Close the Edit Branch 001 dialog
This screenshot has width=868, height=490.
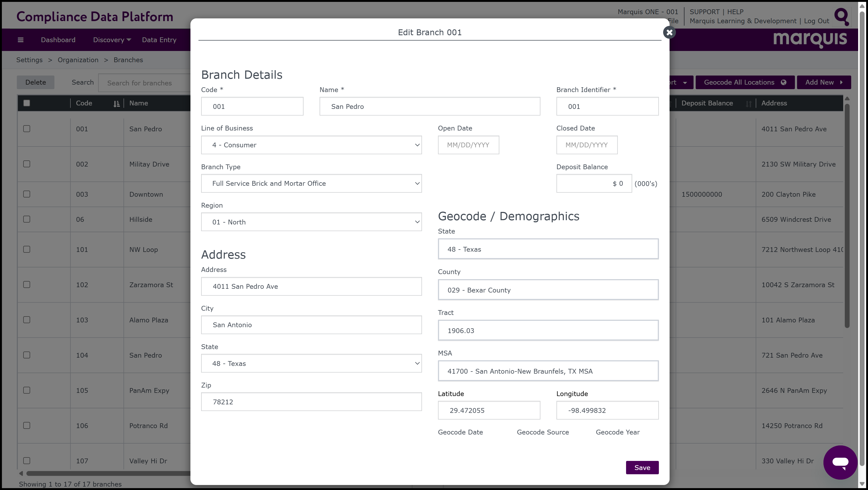[x=669, y=32]
